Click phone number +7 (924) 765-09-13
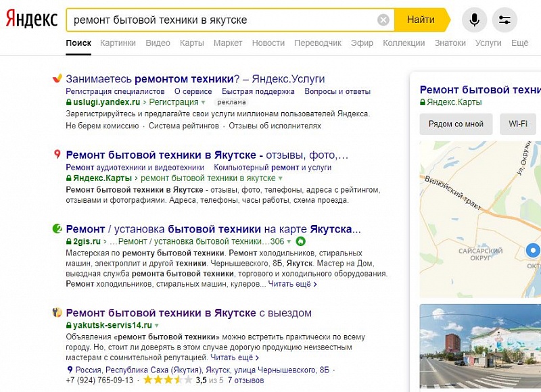 click(99, 381)
